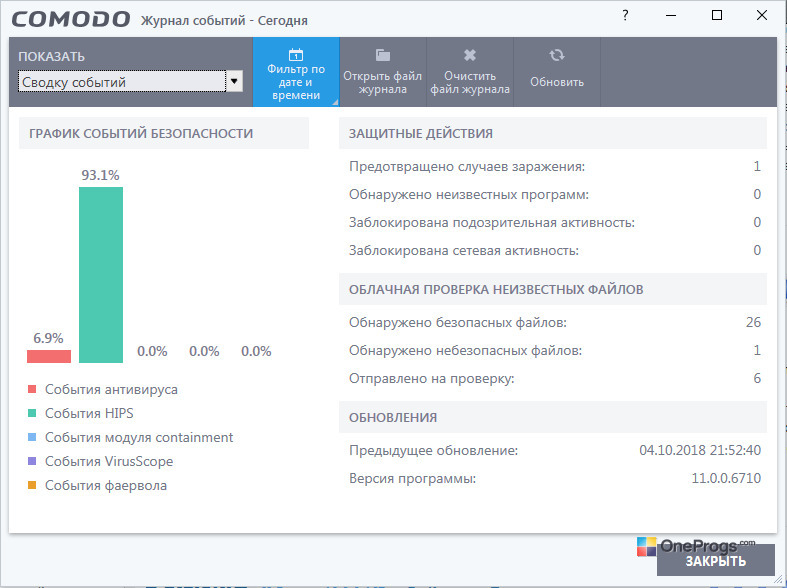Click purple swatch beside События VirusScope
The width and height of the screenshot is (787, 588).
pos(32,461)
